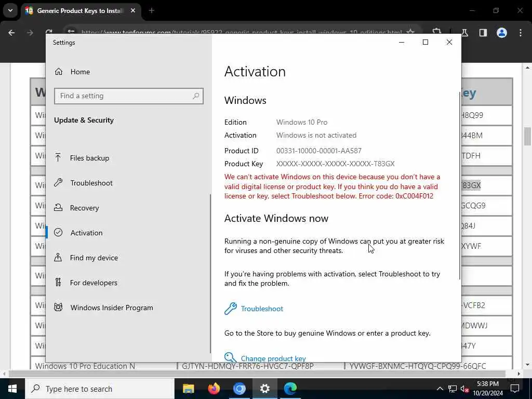Open Microsoft Edge from taskbar
532x399 pixels.
pyautogui.click(x=290, y=389)
